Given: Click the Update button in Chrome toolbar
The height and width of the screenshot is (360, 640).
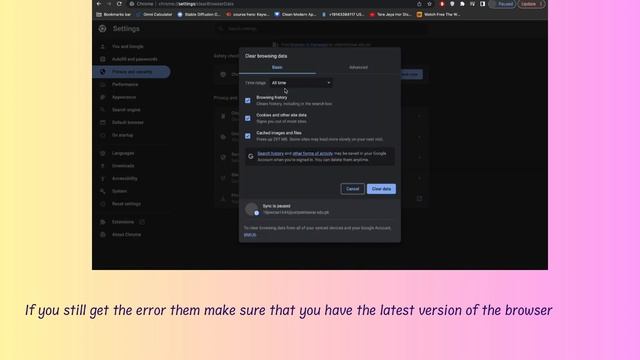Looking at the screenshot, I should 531,4.
